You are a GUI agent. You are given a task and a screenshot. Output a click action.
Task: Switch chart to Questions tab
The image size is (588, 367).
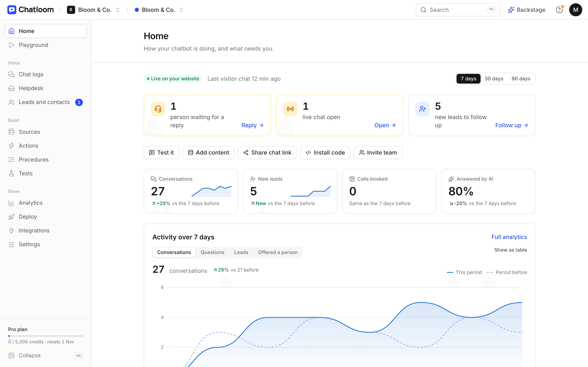[x=212, y=252]
